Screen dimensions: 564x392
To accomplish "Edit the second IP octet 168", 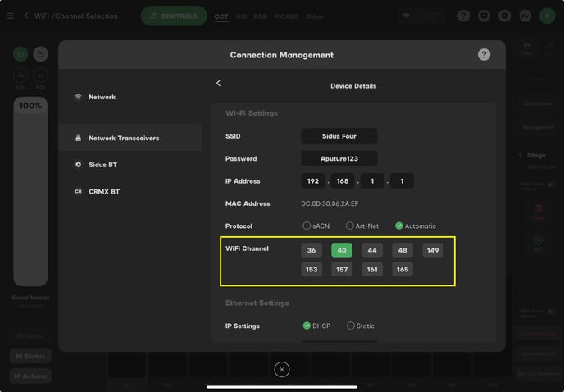I will point(343,181).
